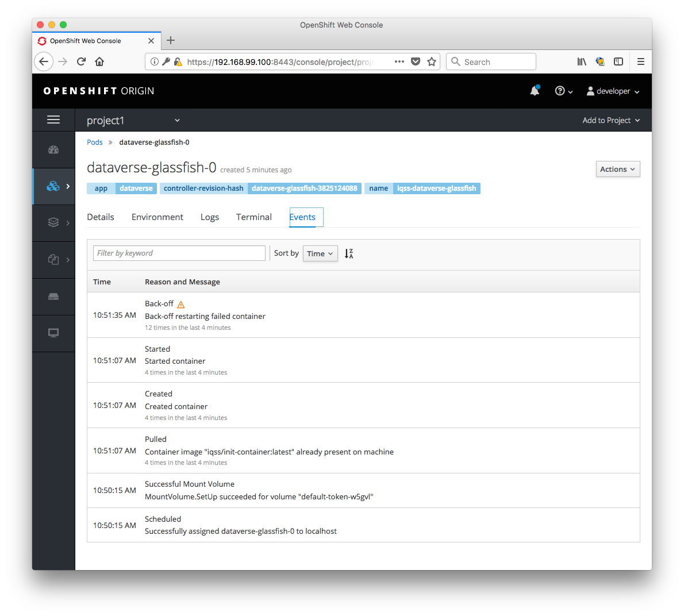This screenshot has height=616, width=684.
Task: Open the Firefox hamburger menu
Action: pyautogui.click(x=640, y=61)
